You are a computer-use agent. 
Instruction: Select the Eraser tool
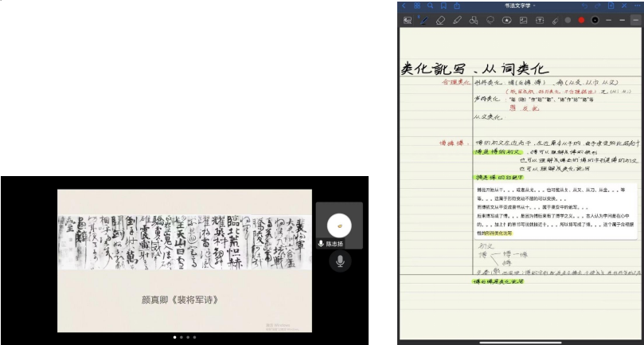[441, 20]
